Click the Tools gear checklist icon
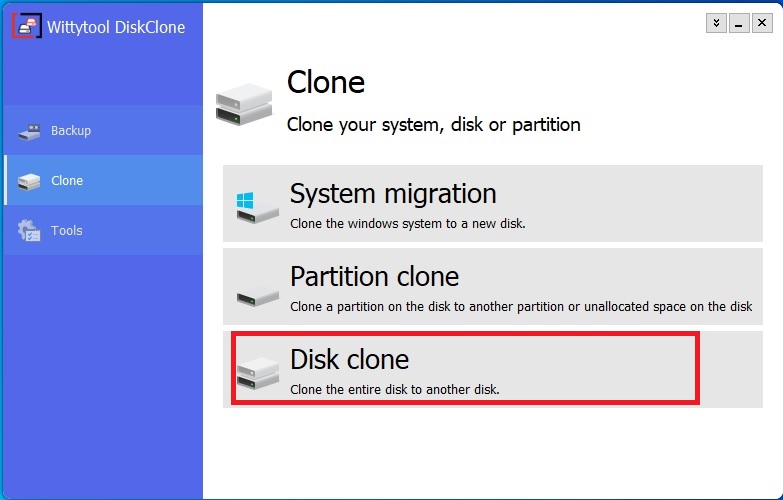The height and width of the screenshot is (500, 783). [x=29, y=230]
